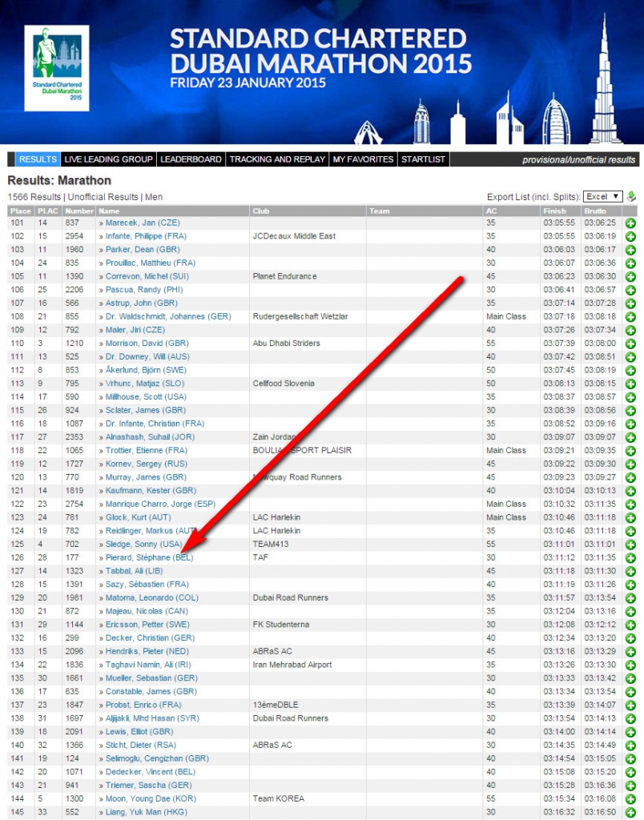Screen dimensions: 644x820
Task: Open runner Pierard, Stéphane (BEL) link
Action: (149, 557)
